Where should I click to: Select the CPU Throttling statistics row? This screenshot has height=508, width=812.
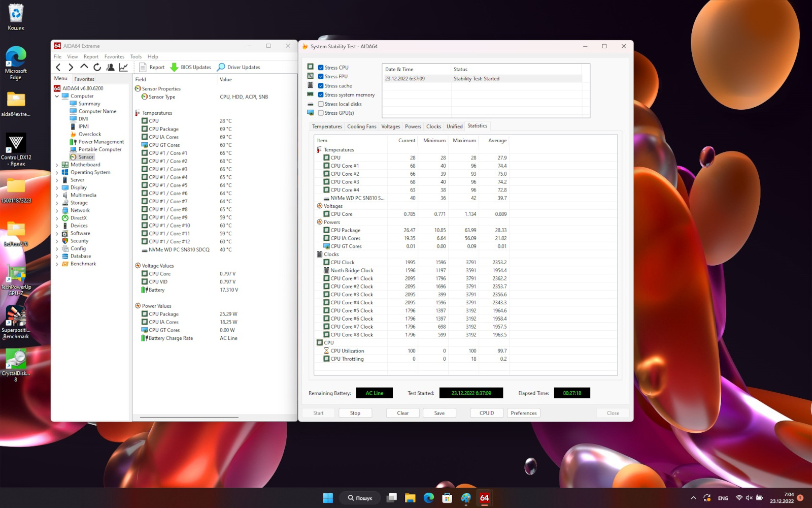pyautogui.click(x=412, y=359)
